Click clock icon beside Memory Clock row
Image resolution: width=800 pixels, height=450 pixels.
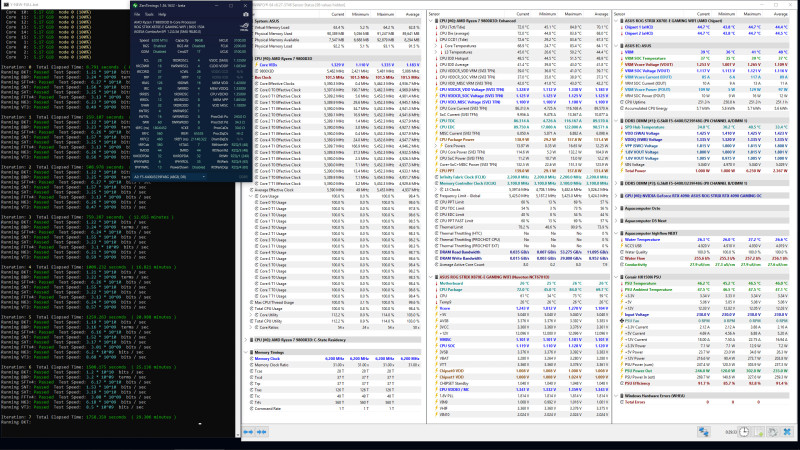point(252,359)
